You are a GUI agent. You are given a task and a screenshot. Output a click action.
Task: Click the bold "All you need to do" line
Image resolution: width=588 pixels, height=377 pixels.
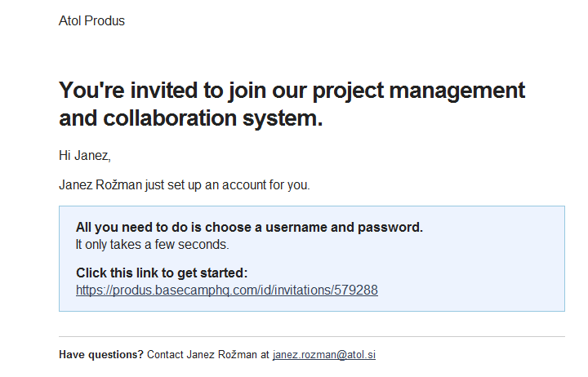(x=249, y=227)
